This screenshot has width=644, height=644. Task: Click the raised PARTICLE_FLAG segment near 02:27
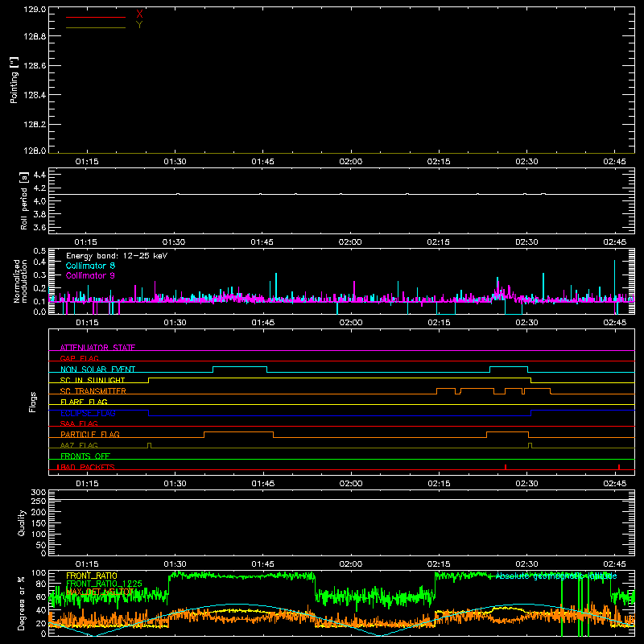point(507,432)
